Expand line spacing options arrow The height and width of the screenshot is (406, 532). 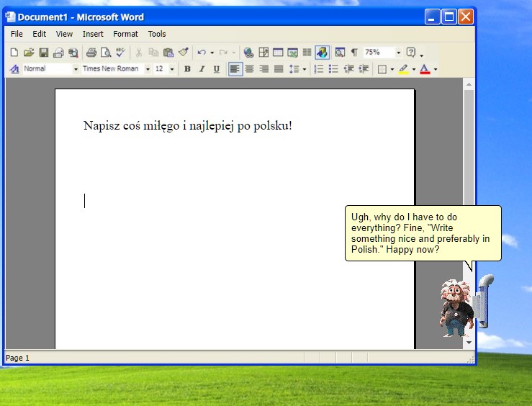305,69
